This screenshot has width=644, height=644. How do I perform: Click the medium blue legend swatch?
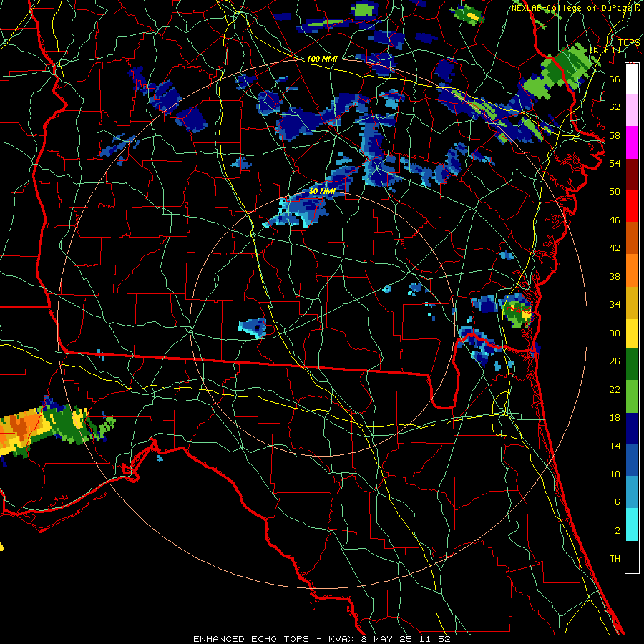(632, 460)
